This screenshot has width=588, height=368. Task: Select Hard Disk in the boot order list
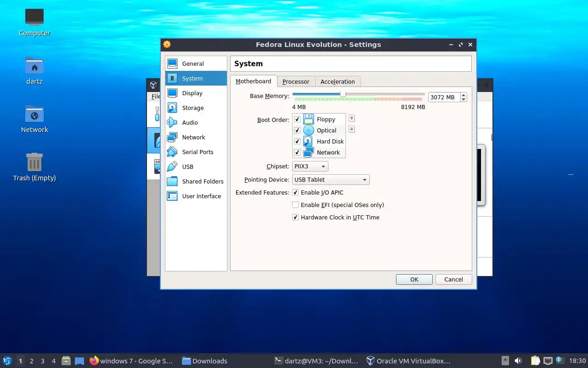[319, 141]
